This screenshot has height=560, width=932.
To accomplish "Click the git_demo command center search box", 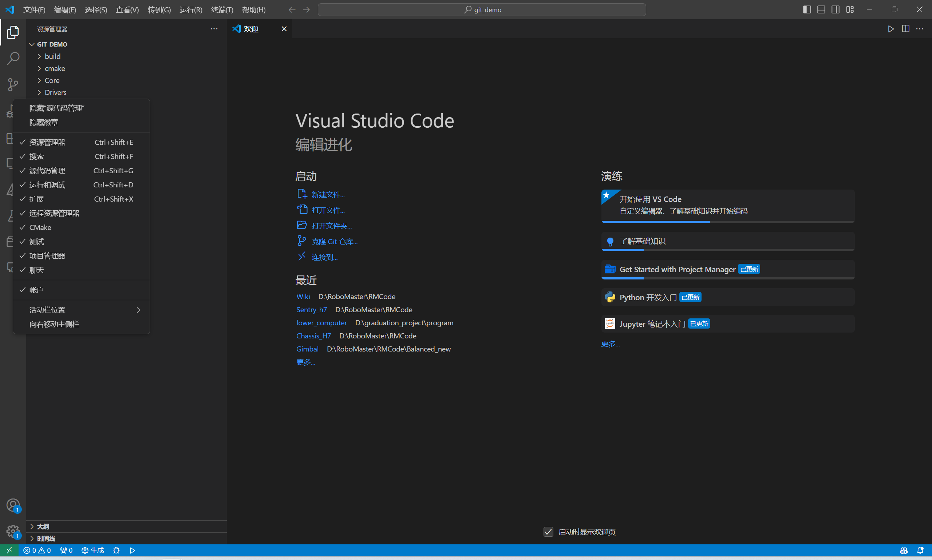I will [x=482, y=9].
